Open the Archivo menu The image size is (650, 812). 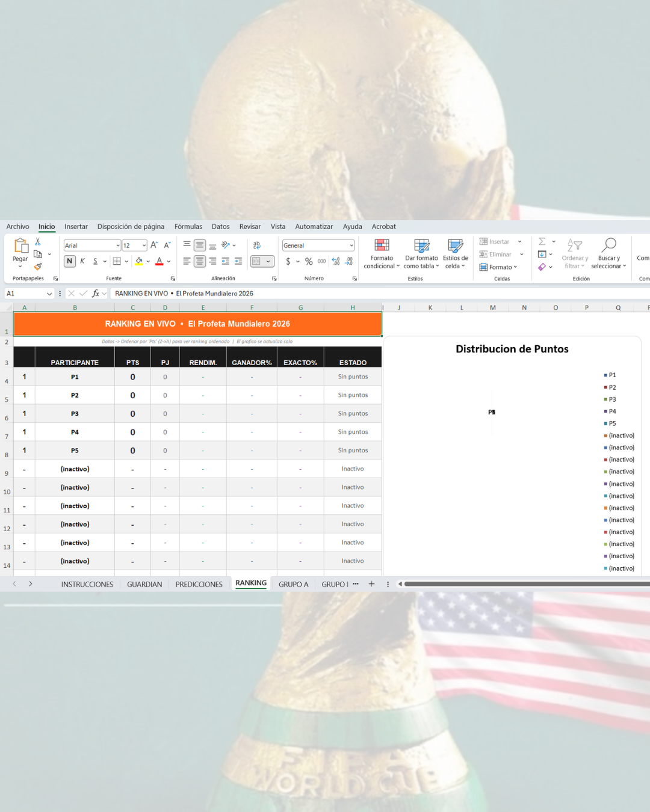point(18,227)
